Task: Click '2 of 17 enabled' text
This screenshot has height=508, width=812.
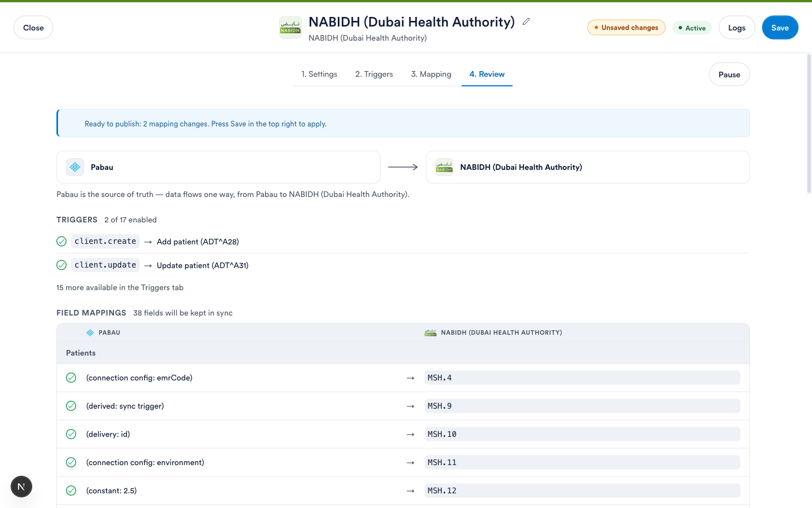Action: click(130, 220)
